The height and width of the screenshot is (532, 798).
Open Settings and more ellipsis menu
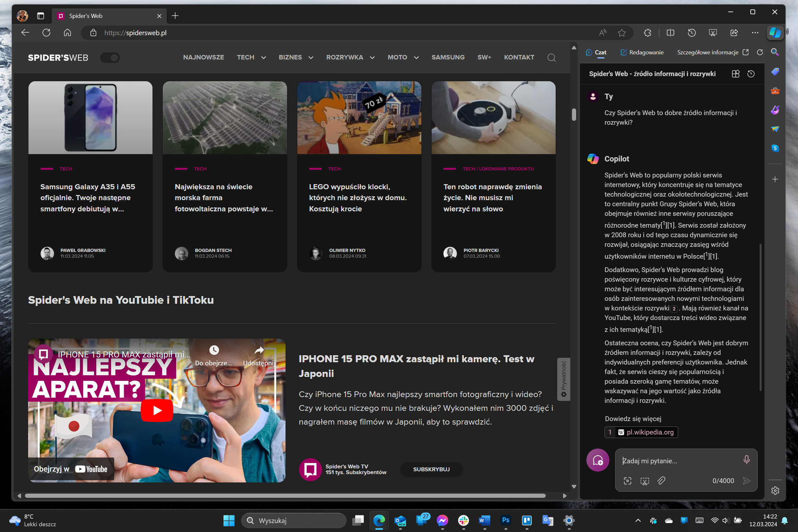point(755,33)
